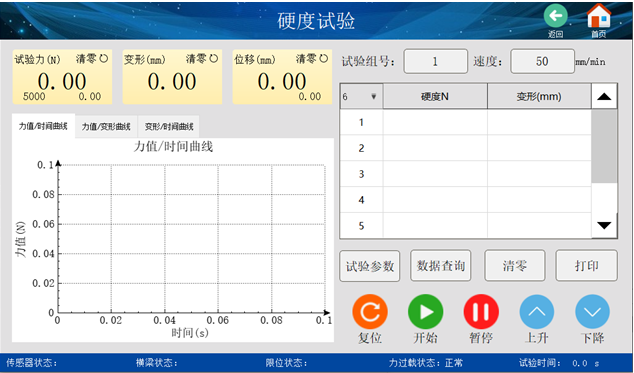Zero the 试验力 reading with 清零
The width and height of the screenshot is (634, 373).
point(92,59)
